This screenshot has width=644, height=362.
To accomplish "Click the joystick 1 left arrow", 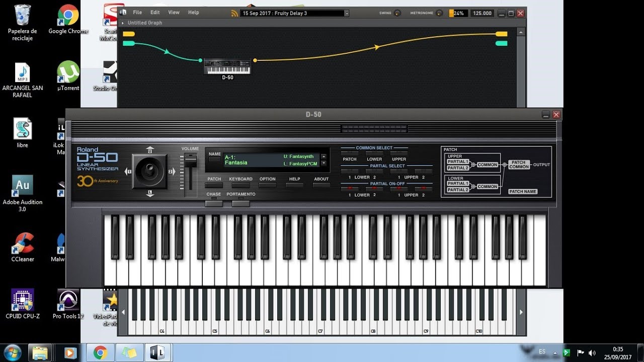I will coord(128,171).
